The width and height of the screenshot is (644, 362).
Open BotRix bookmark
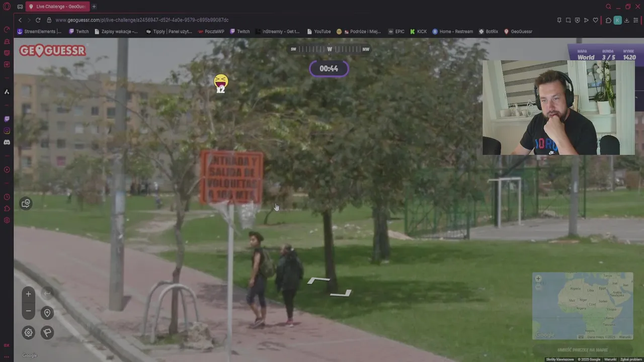(x=488, y=31)
